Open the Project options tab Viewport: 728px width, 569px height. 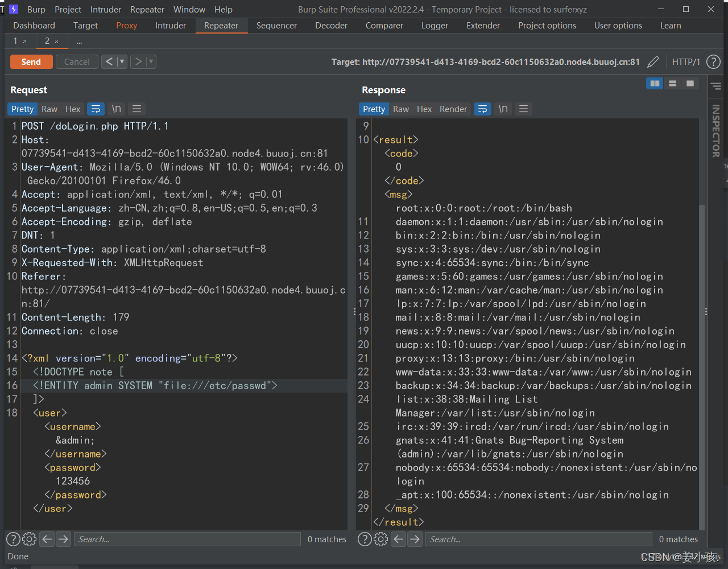coord(547,26)
